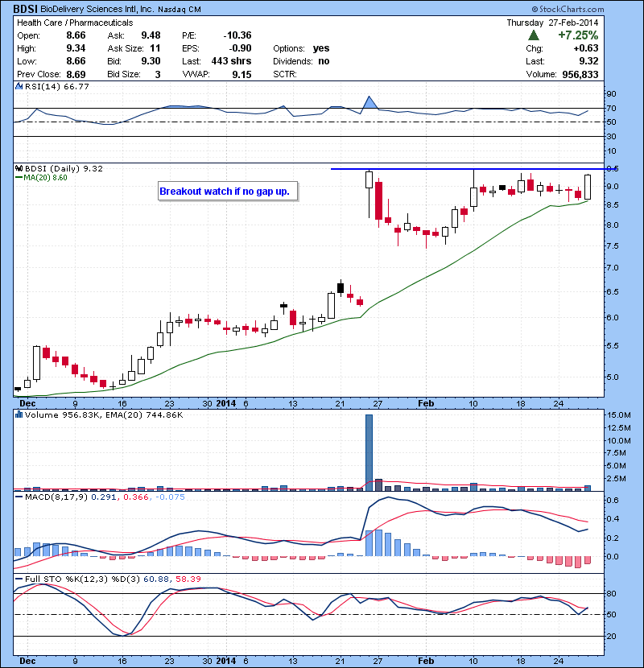Click the MACD legend line marker

pos(19,497)
